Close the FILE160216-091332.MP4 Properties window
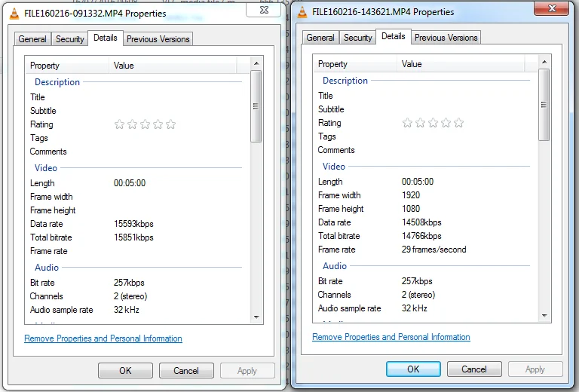Screen dimensions: 579x392 coord(264,10)
